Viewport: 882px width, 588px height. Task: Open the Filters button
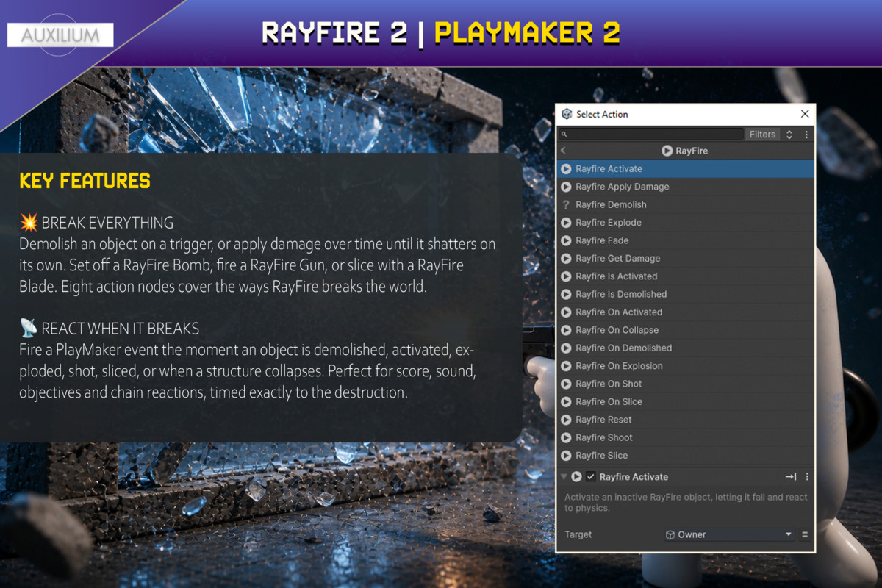(763, 135)
